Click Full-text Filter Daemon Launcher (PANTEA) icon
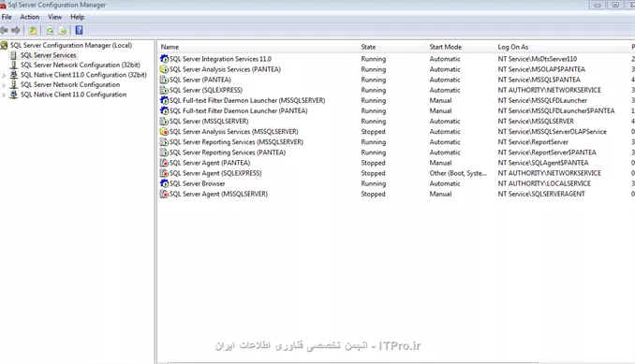The height and width of the screenshot is (364, 635). pos(164,110)
